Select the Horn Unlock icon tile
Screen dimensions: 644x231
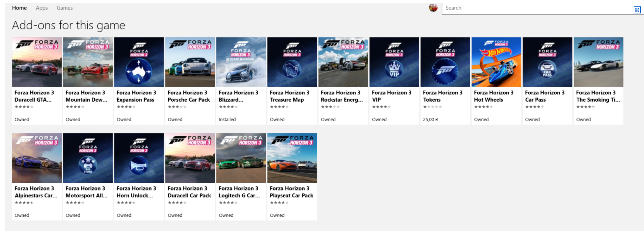tap(139, 158)
